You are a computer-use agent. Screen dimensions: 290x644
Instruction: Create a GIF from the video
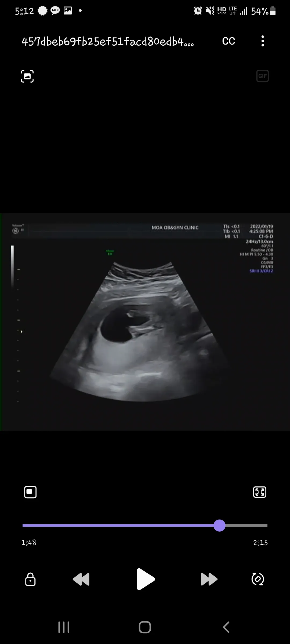click(262, 76)
